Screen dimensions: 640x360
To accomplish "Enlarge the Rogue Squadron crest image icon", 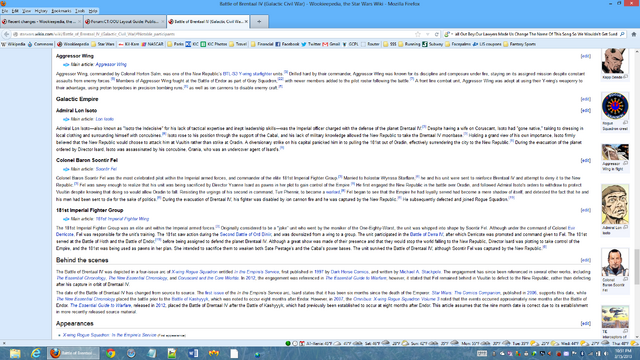I will (625, 122).
